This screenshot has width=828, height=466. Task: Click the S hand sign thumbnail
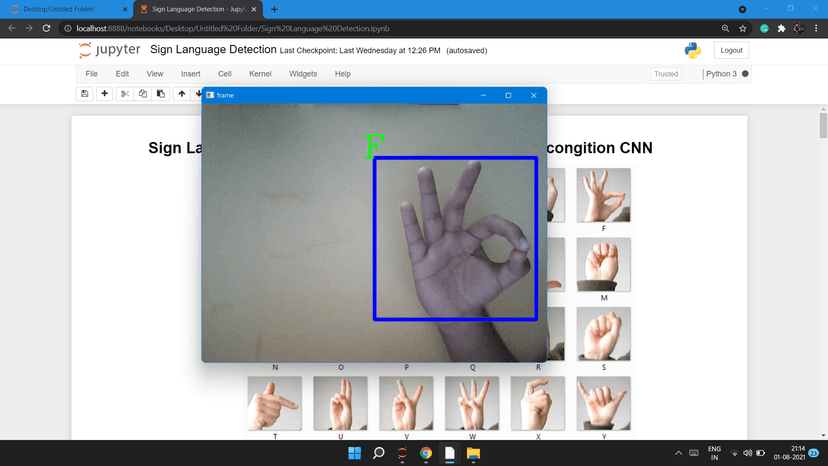tap(603, 334)
